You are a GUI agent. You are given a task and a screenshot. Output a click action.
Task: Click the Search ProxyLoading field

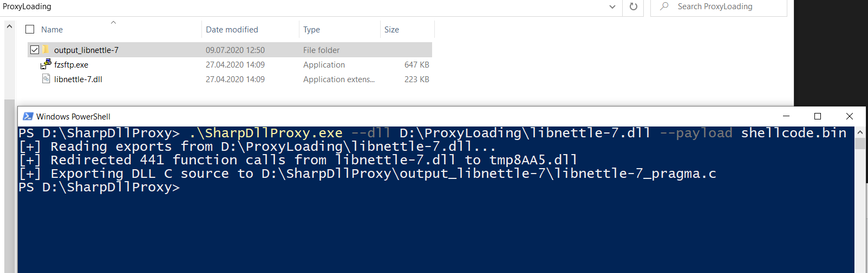point(719,6)
